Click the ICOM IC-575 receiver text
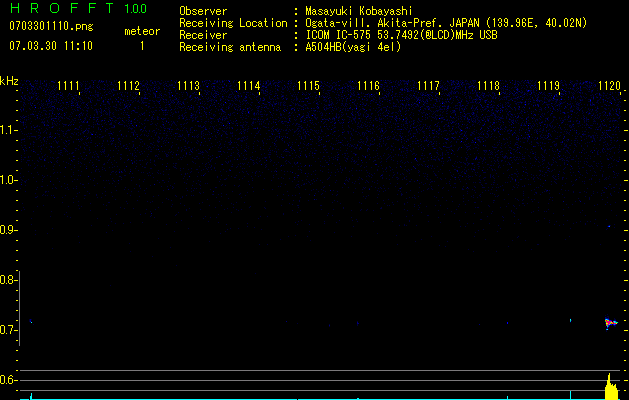The width and height of the screenshot is (629, 400). pos(401,35)
